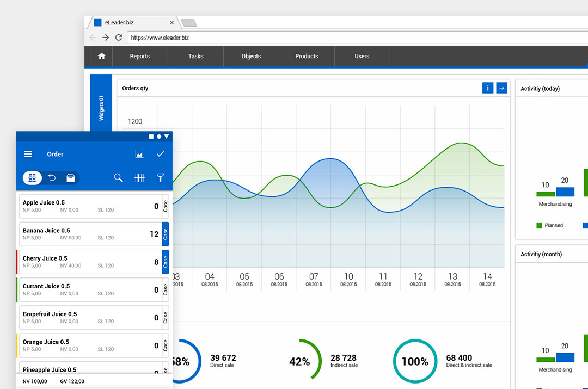Toggle Case unit for Currant Juice 0.5
Image resolution: width=588 pixels, height=389 pixels.
coord(166,289)
